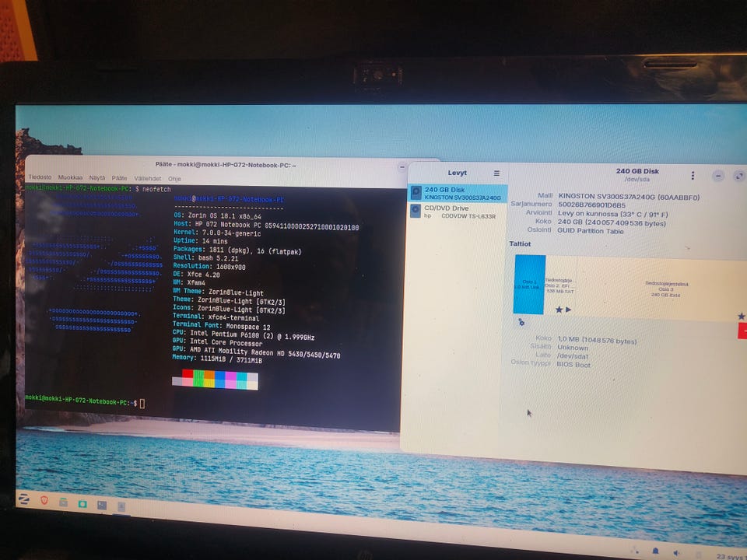The image size is (747, 560).
Task: Maximize the Levyt disks window
Action: pyautogui.click(x=739, y=177)
